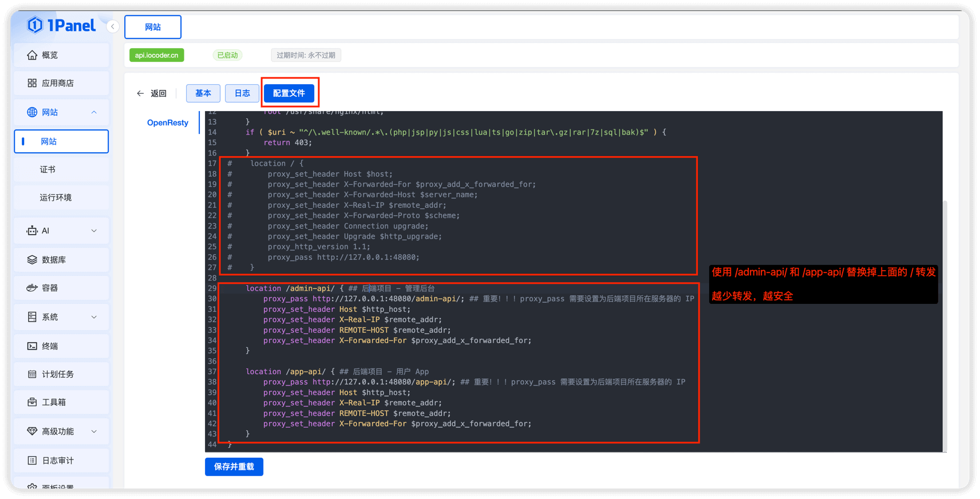This screenshot has width=980, height=499.
Task: Click the 终端 terminal icon
Action: coord(32,346)
